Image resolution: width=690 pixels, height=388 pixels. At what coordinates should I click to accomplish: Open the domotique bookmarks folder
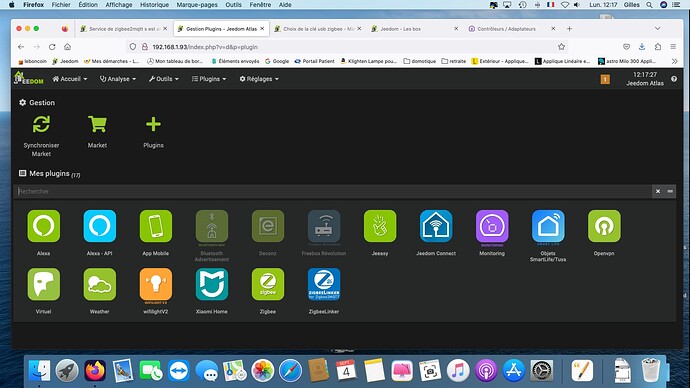tap(419, 61)
